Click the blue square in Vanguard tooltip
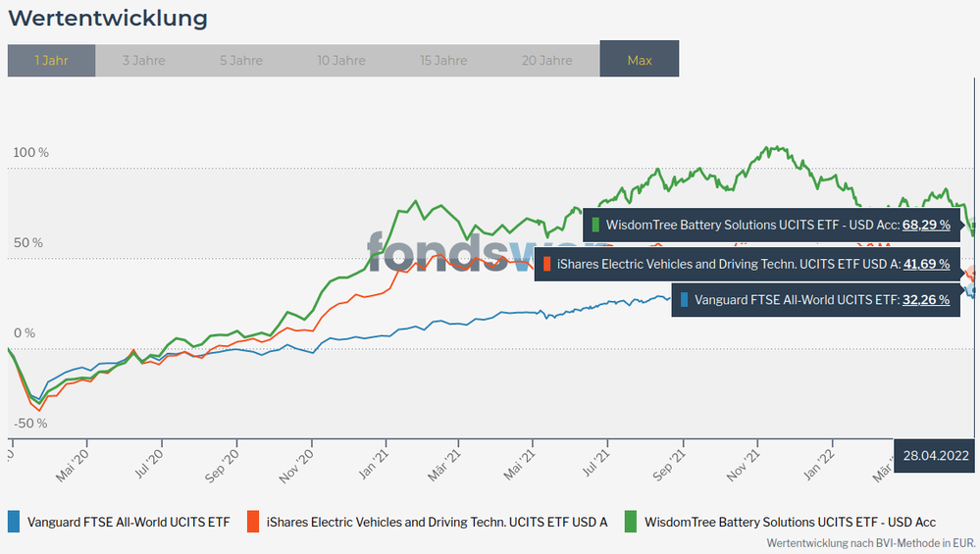The height and width of the screenshot is (554, 980). coord(684,300)
